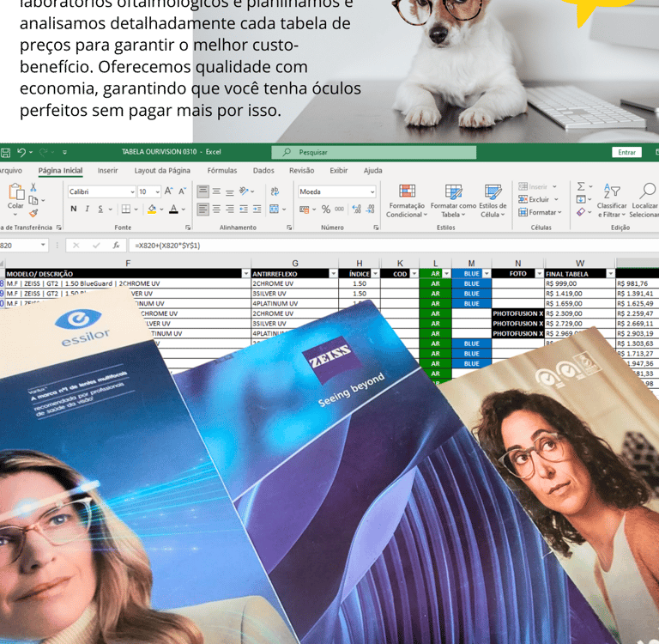659x644 pixels.
Task: Toggle left horizontal alignment
Action: pos(203,209)
